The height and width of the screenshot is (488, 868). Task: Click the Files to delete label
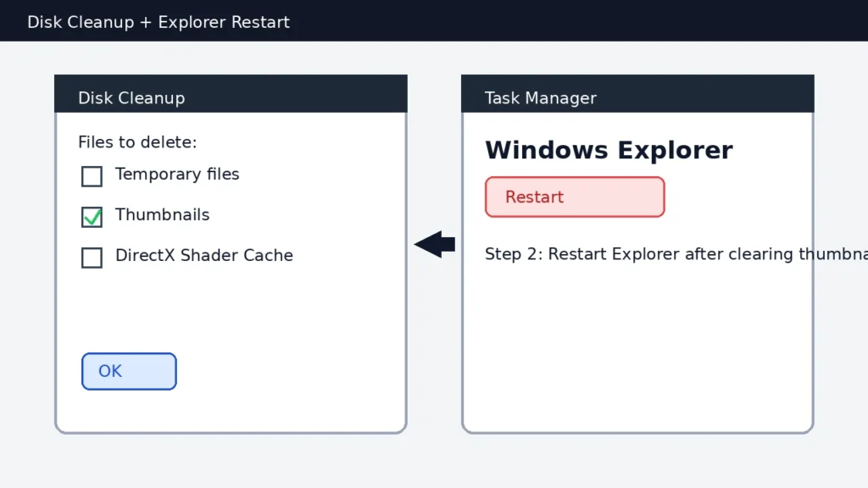point(137,141)
